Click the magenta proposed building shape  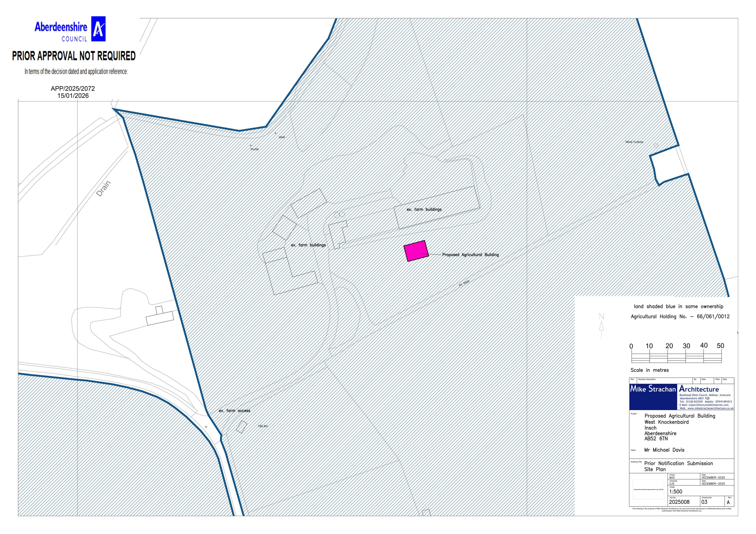[x=417, y=251]
